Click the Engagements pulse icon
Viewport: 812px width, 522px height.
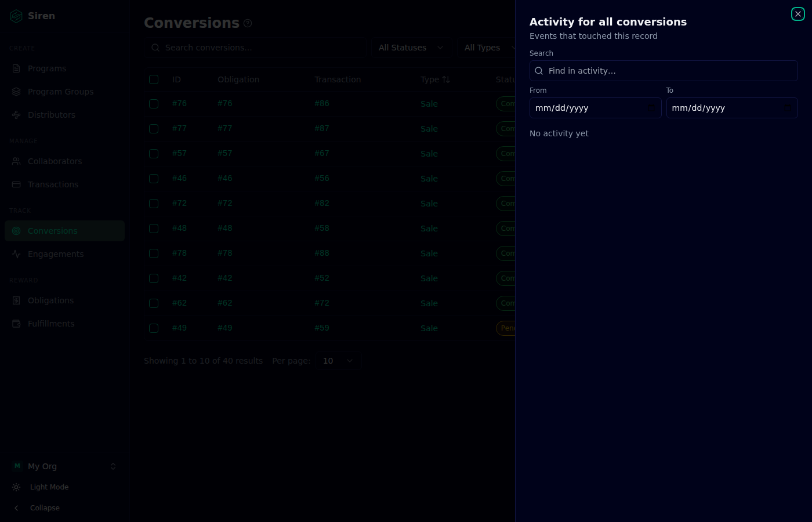(x=16, y=254)
